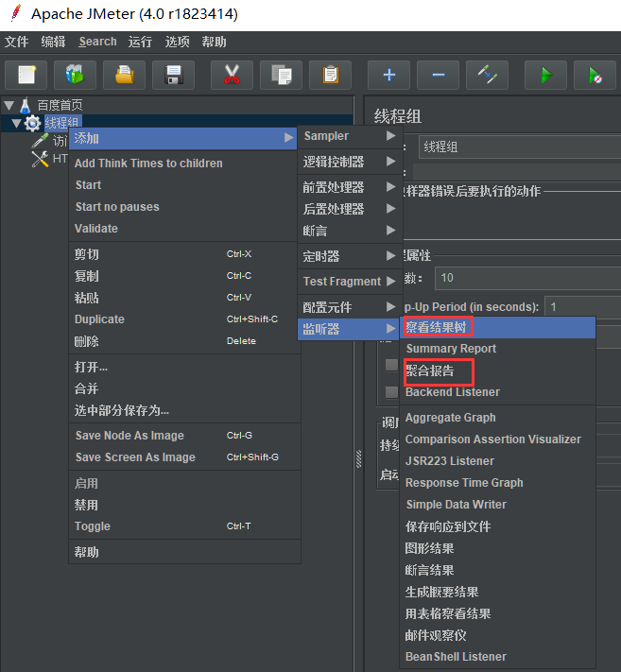Expand the 配置元件 submenu

(x=350, y=307)
